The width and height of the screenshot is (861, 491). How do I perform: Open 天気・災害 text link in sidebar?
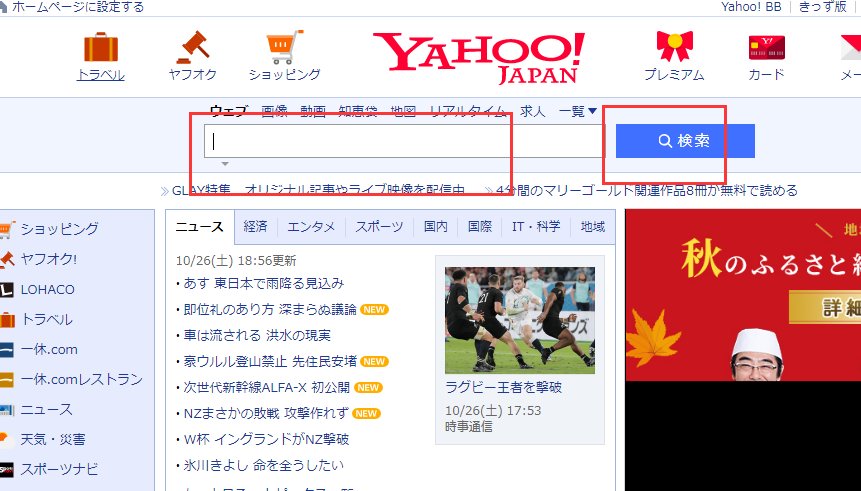53,439
